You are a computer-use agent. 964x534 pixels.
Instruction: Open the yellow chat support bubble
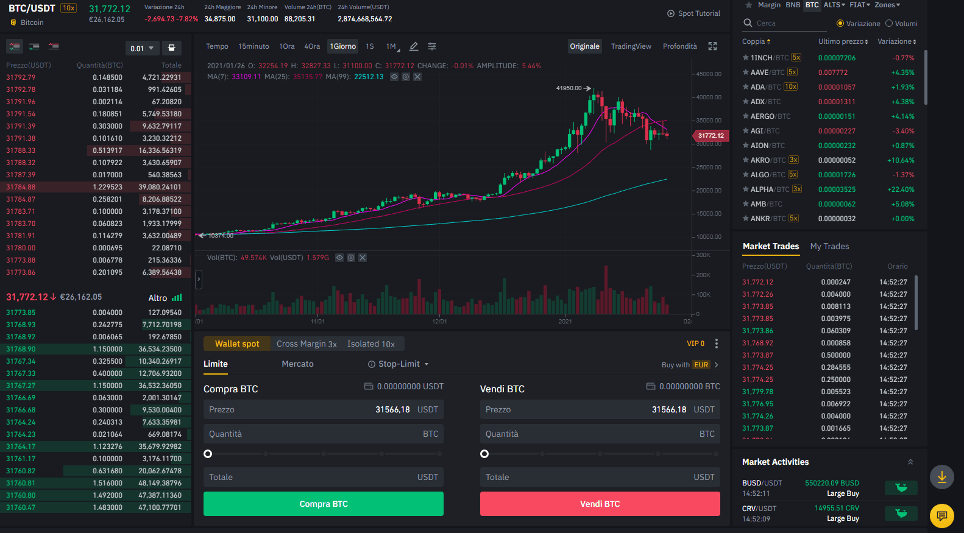[942, 515]
